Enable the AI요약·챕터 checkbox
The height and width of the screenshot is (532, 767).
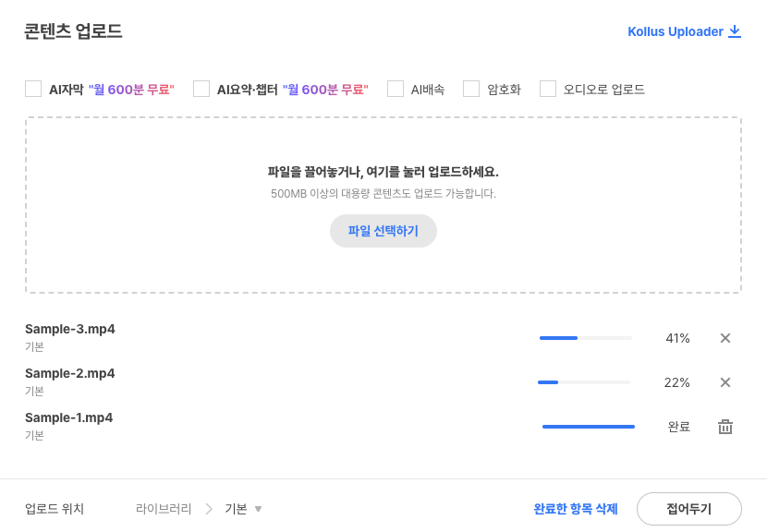point(201,89)
